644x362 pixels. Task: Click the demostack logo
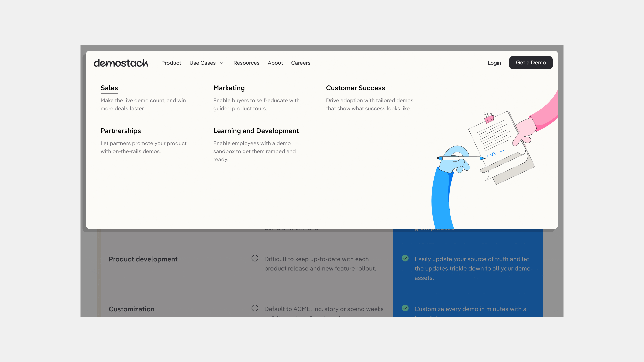click(121, 63)
